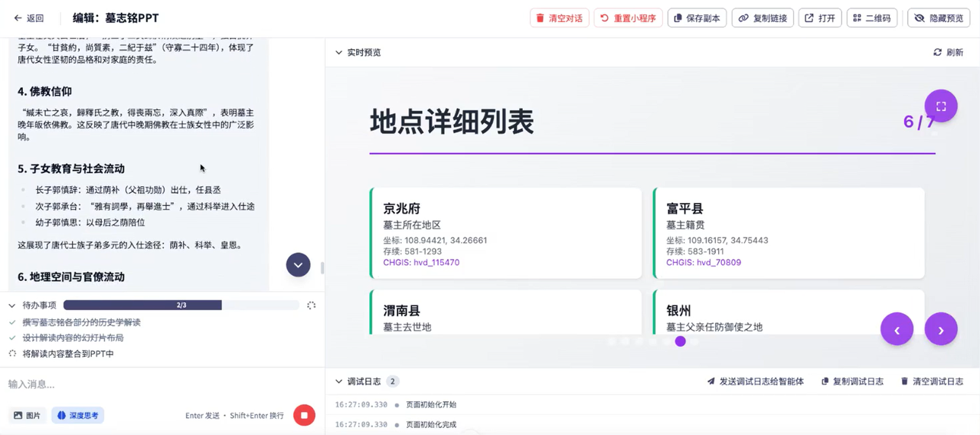This screenshot has height=435, width=980.
Task: Show the 二维码 QR code
Action: coord(872,18)
